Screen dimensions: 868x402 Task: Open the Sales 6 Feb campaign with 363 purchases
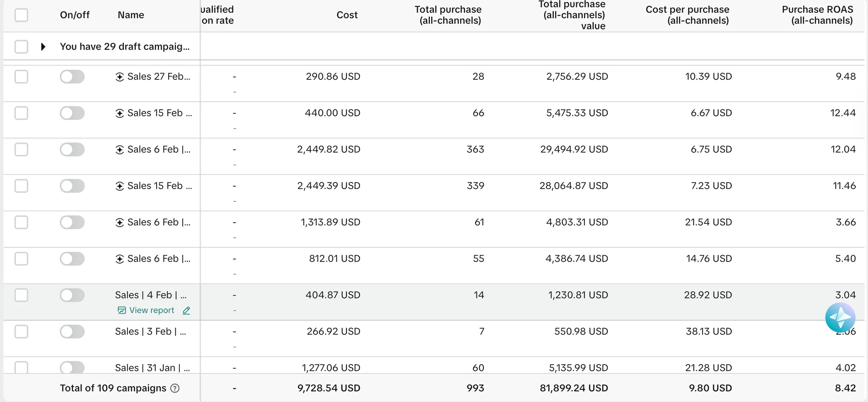coord(159,150)
